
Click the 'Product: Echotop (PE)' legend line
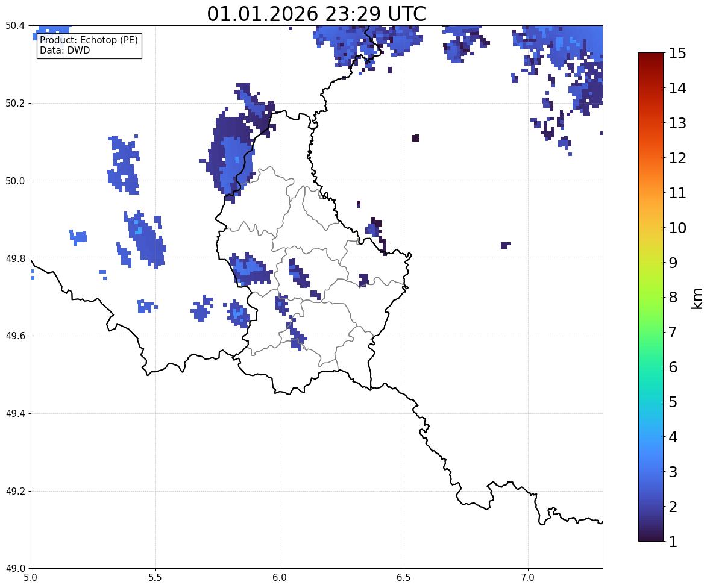tap(89, 40)
